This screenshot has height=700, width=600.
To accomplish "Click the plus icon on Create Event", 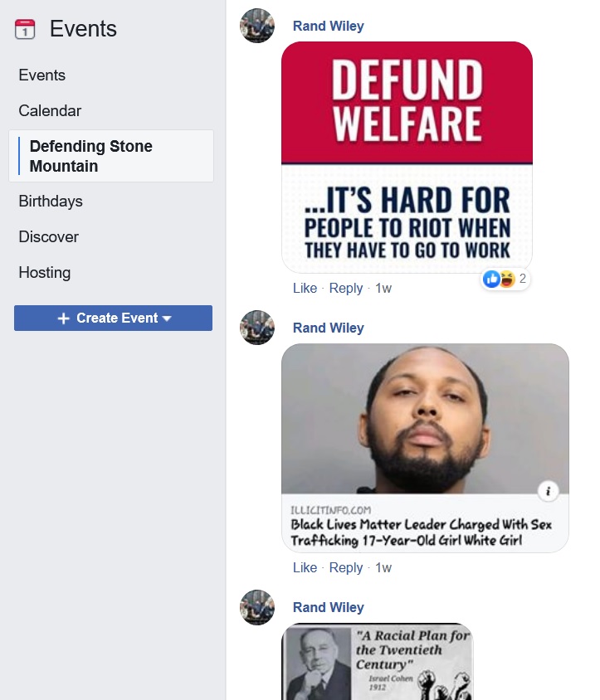I will point(64,318).
